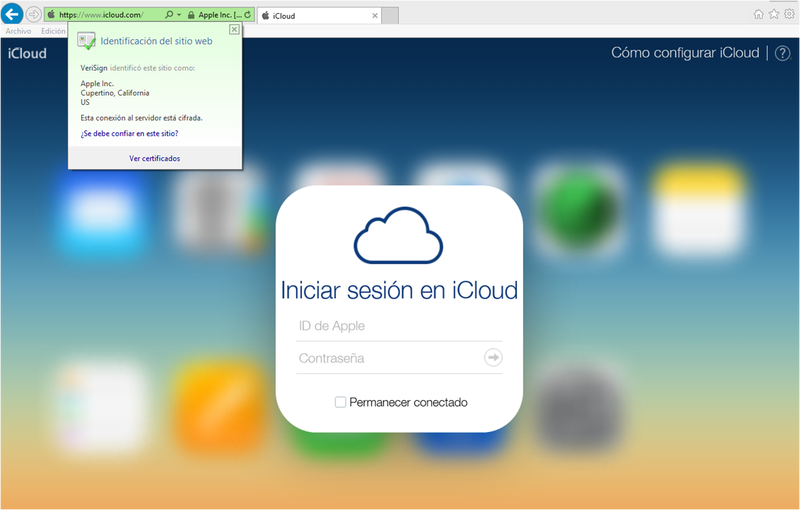Image resolution: width=800 pixels, height=510 pixels.
Task: Click the browser Forward arrow button
Action: click(x=33, y=14)
